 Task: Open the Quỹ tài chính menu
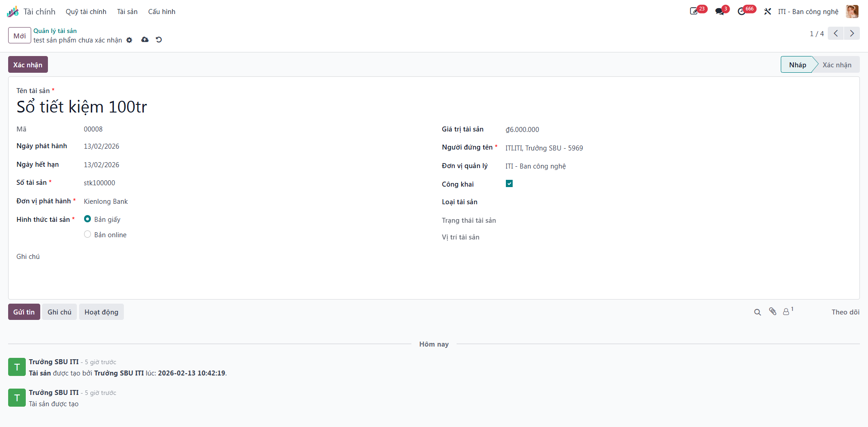[x=86, y=12]
